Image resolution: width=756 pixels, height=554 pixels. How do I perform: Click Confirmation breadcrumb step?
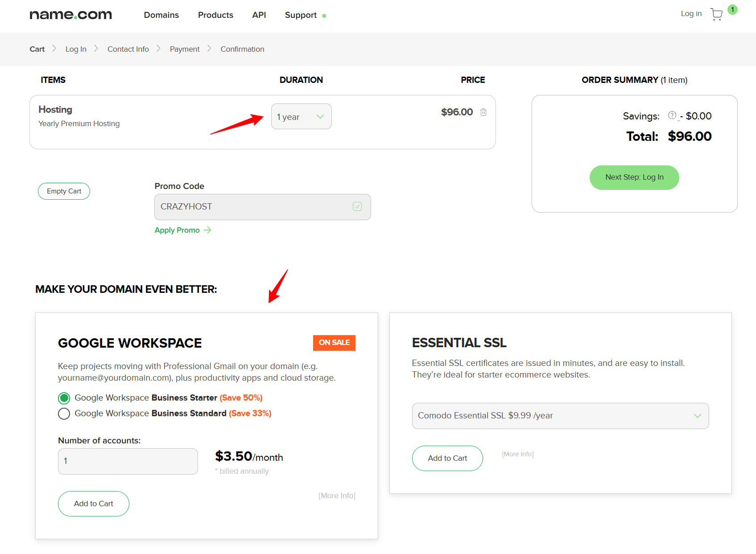(242, 49)
